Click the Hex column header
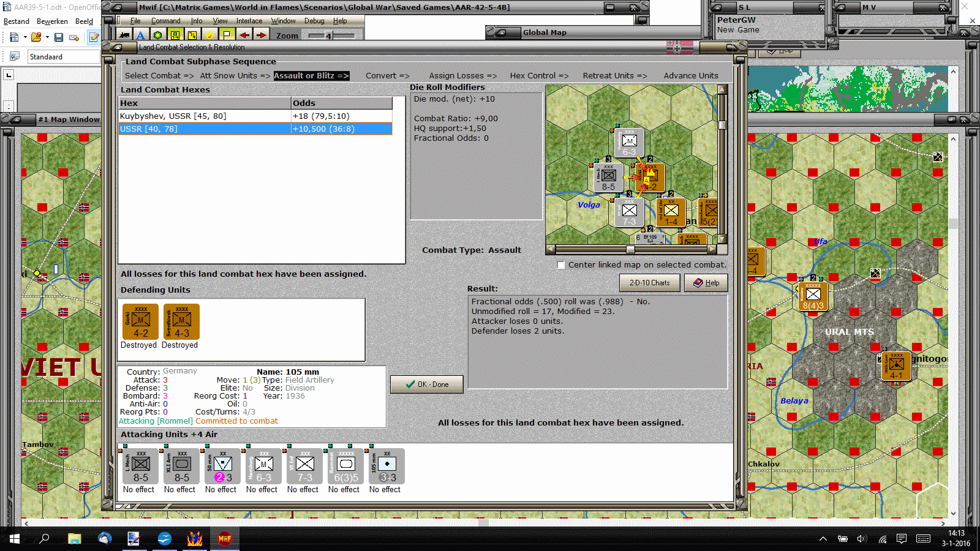The image size is (980, 551). [x=205, y=103]
